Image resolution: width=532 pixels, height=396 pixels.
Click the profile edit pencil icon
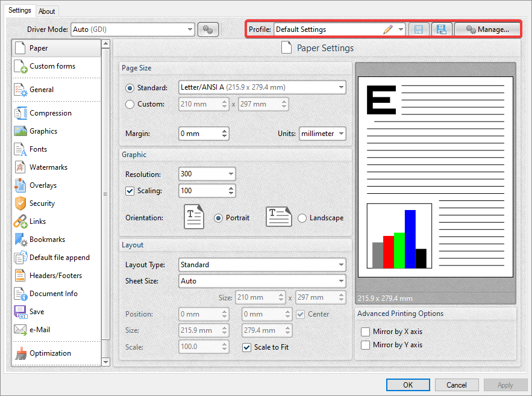pyautogui.click(x=388, y=28)
